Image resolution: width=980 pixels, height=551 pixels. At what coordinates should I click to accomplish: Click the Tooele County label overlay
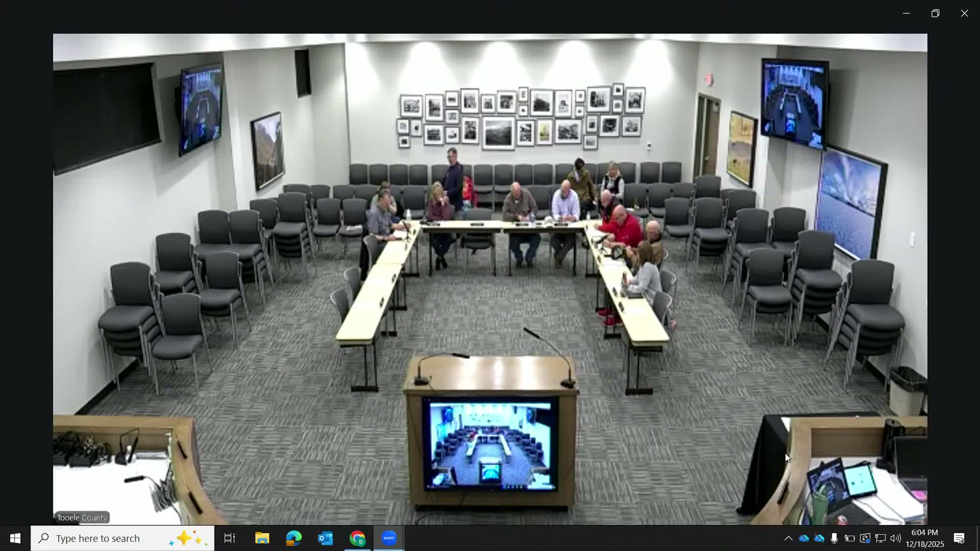click(82, 517)
